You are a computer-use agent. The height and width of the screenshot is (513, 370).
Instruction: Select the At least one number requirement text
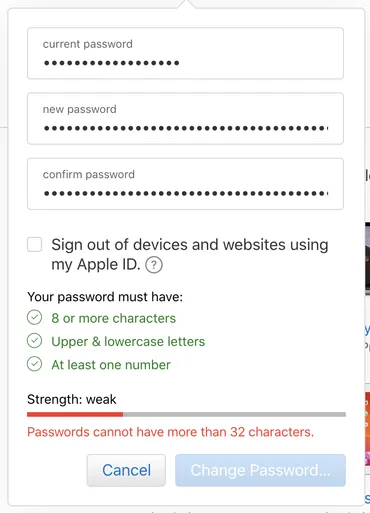[111, 365]
